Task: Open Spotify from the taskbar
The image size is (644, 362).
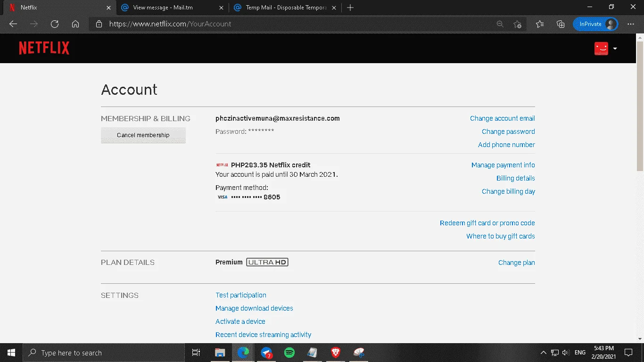Action: pos(289,353)
